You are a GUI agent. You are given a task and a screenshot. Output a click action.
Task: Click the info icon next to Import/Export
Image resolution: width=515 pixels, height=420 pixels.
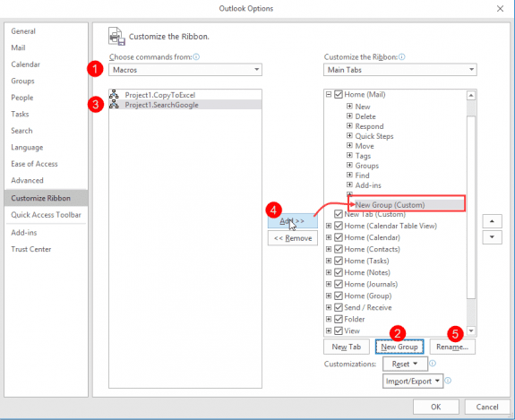point(448,381)
